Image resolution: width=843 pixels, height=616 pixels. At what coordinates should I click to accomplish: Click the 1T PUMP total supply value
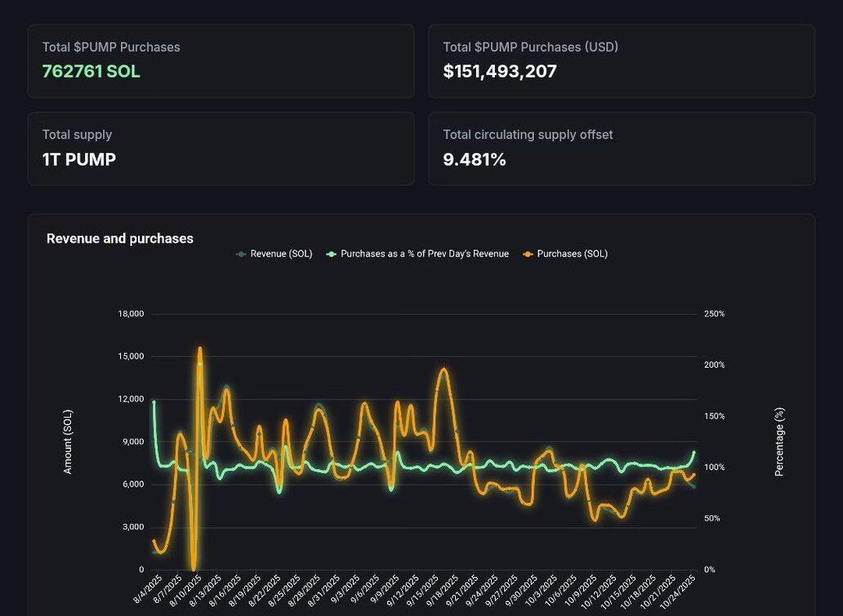78,159
